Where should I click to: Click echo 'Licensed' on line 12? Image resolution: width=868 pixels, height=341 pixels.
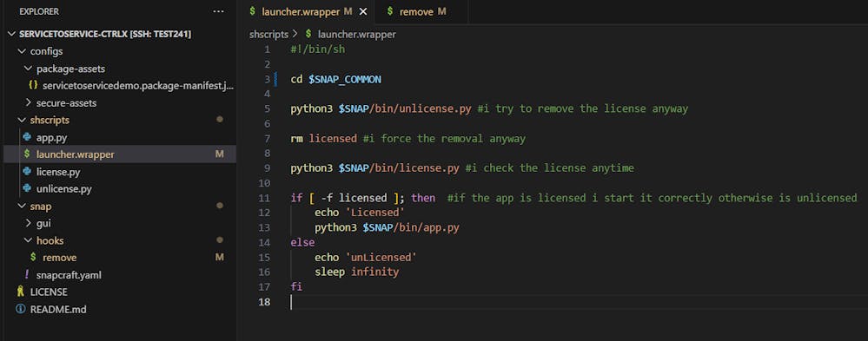pyautogui.click(x=360, y=213)
